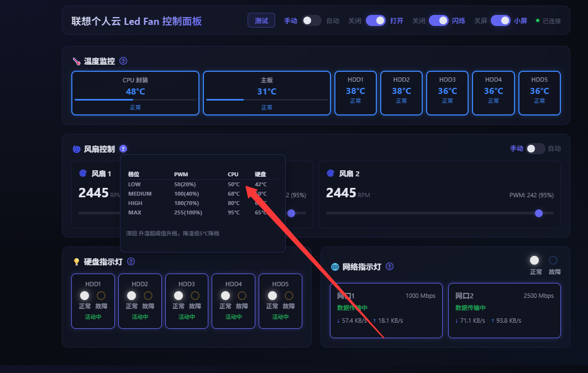Image resolution: width=588 pixels, height=373 pixels.
Task: Toggle the 关屏/小屏 screen switch
Action: tap(500, 20)
